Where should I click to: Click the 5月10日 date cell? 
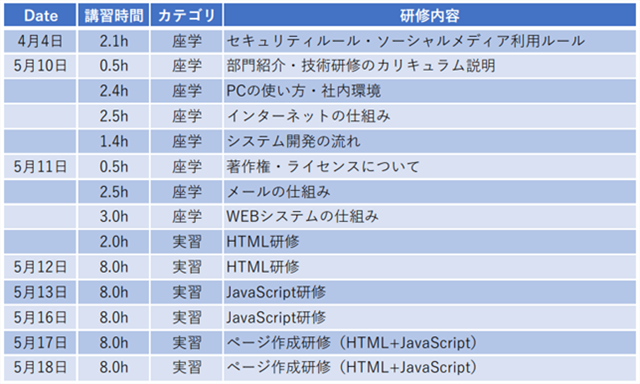[40, 66]
